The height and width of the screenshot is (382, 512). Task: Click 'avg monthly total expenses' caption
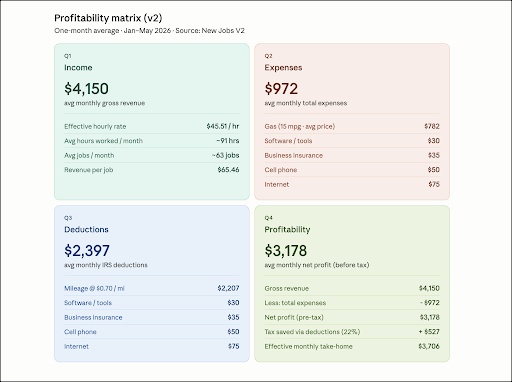(306, 103)
